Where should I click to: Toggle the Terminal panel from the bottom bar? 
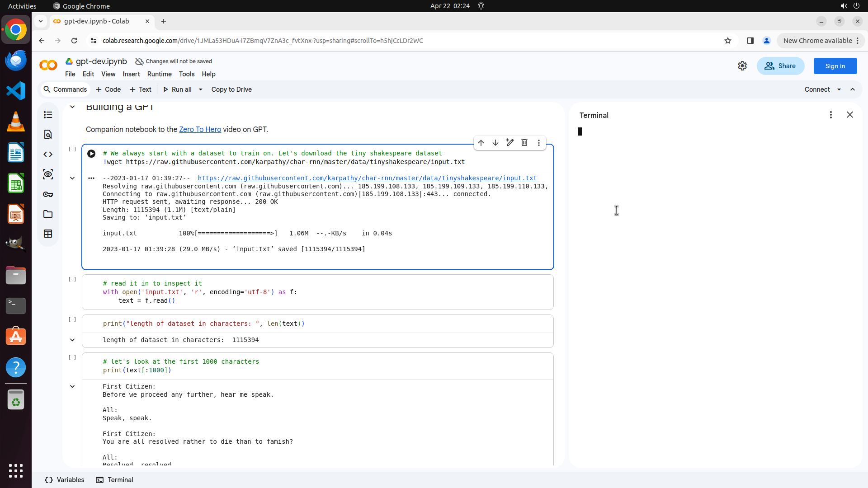click(115, 480)
